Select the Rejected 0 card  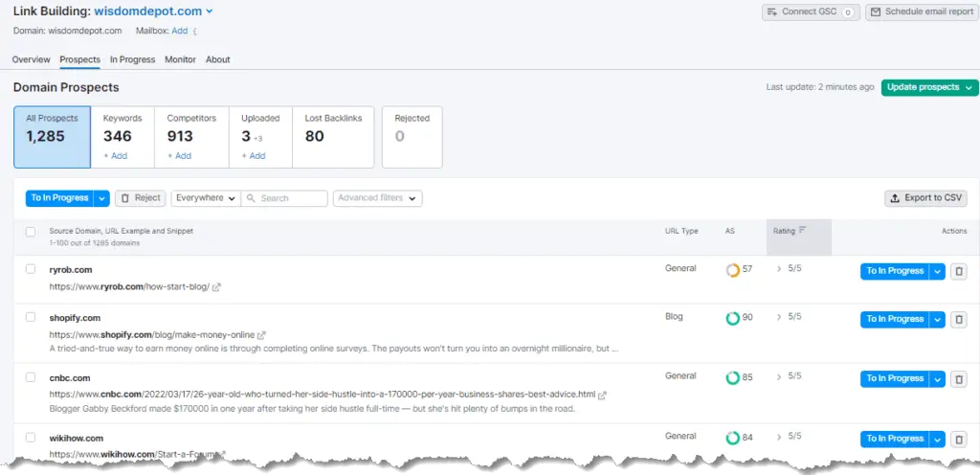412,137
